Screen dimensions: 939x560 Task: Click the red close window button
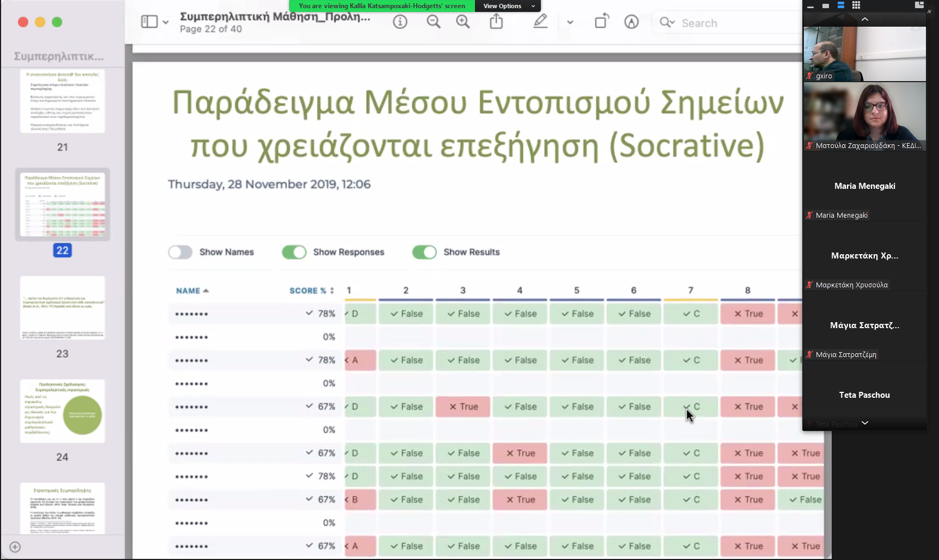(x=23, y=22)
